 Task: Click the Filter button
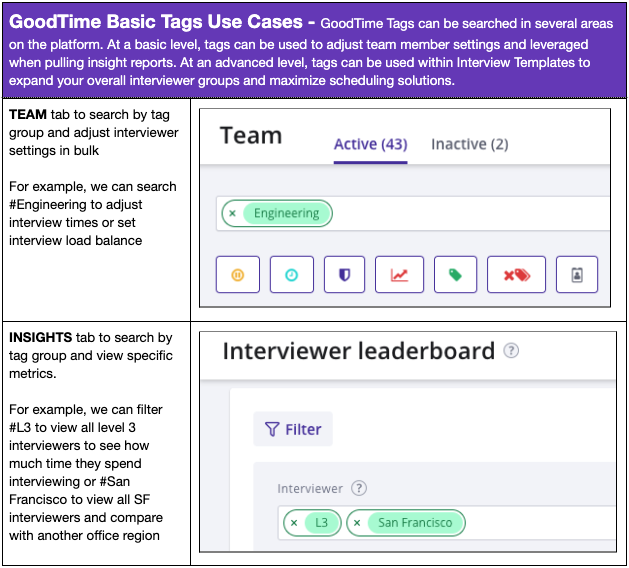pyautogui.click(x=292, y=429)
